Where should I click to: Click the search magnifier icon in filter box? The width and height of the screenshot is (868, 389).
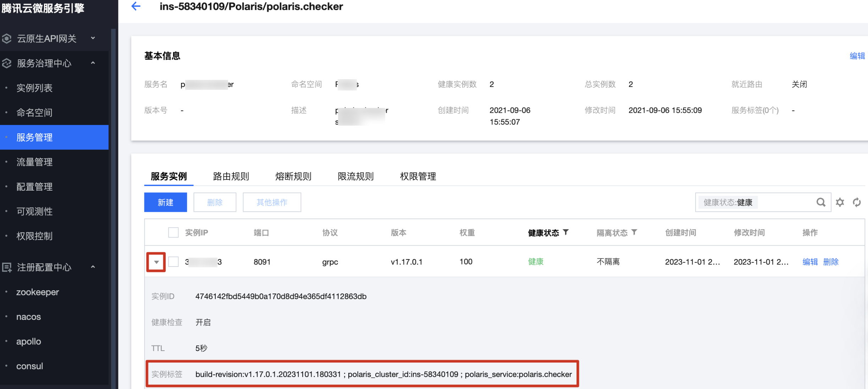coord(821,202)
